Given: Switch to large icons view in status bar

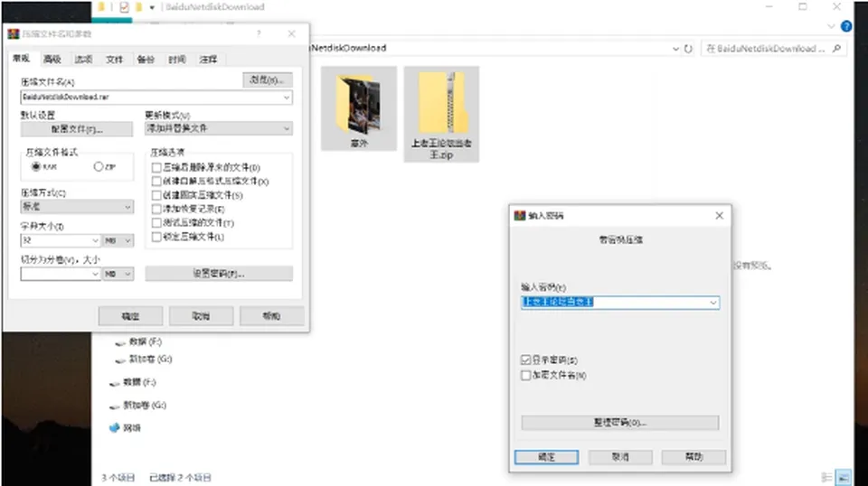Looking at the screenshot, I should (843, 477).
